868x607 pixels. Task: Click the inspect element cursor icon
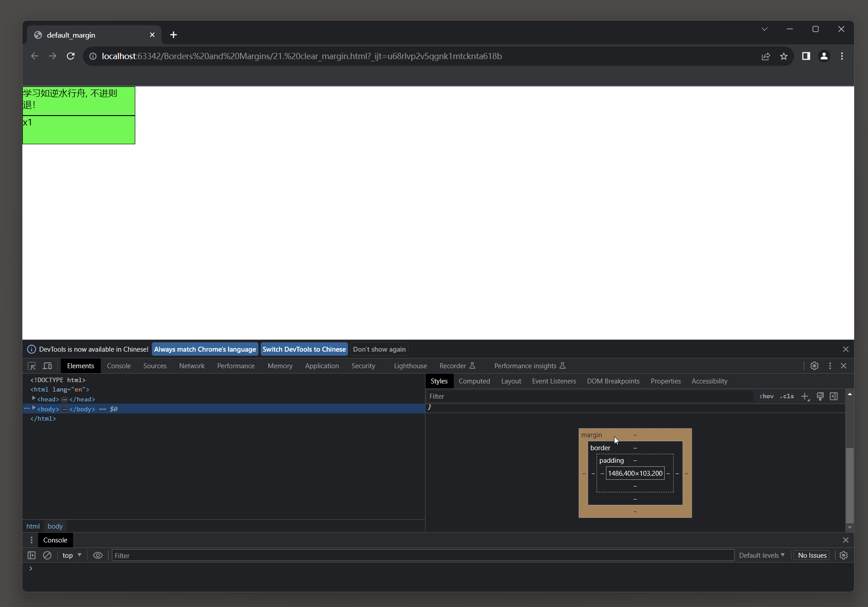(32, 366)
